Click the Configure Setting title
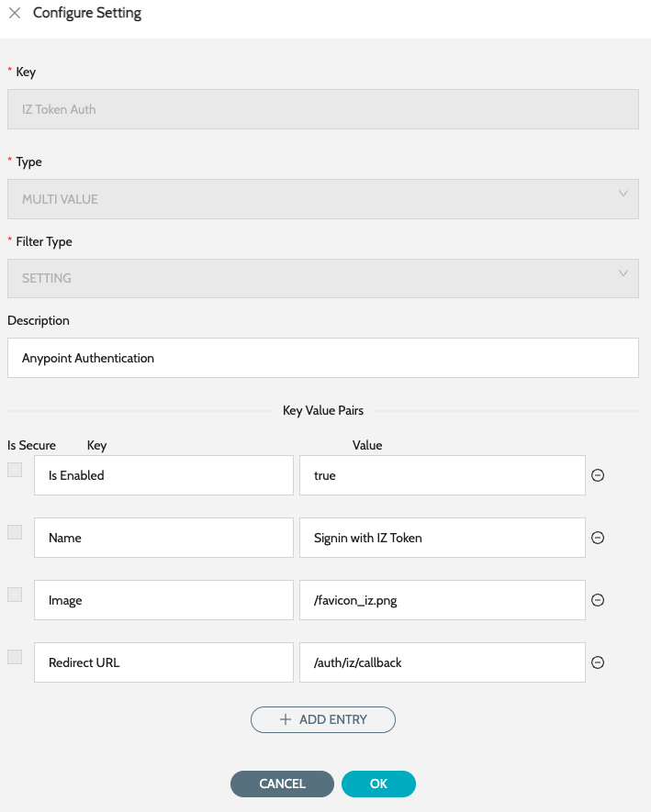This screenshot has width=651, height=812. point(87,13)
